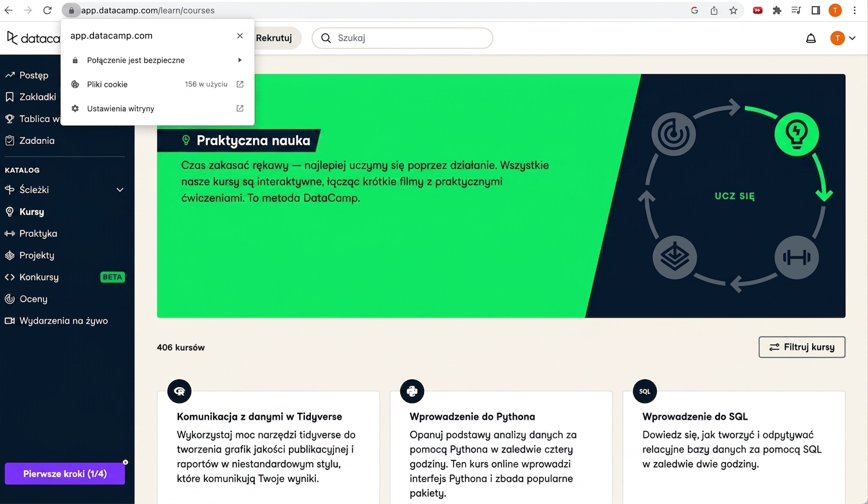
Task: Click the 406 kursów count text
Action: point(181,348)
